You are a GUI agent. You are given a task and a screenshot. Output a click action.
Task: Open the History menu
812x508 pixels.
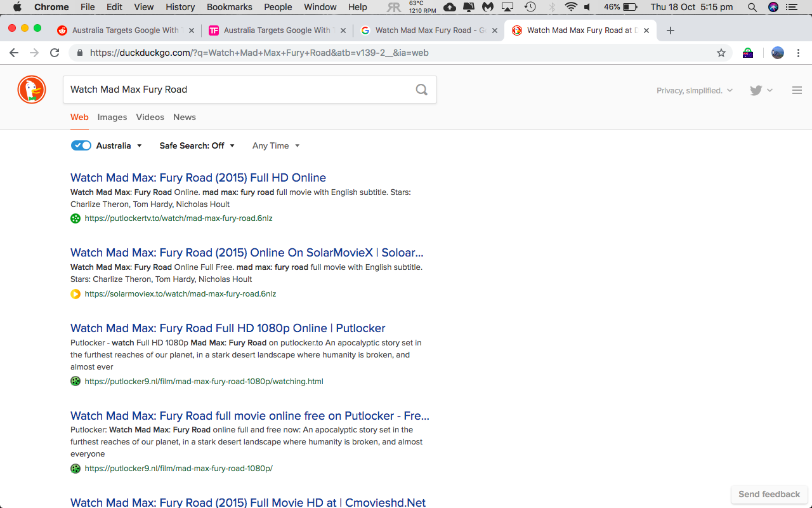[180, 7]
